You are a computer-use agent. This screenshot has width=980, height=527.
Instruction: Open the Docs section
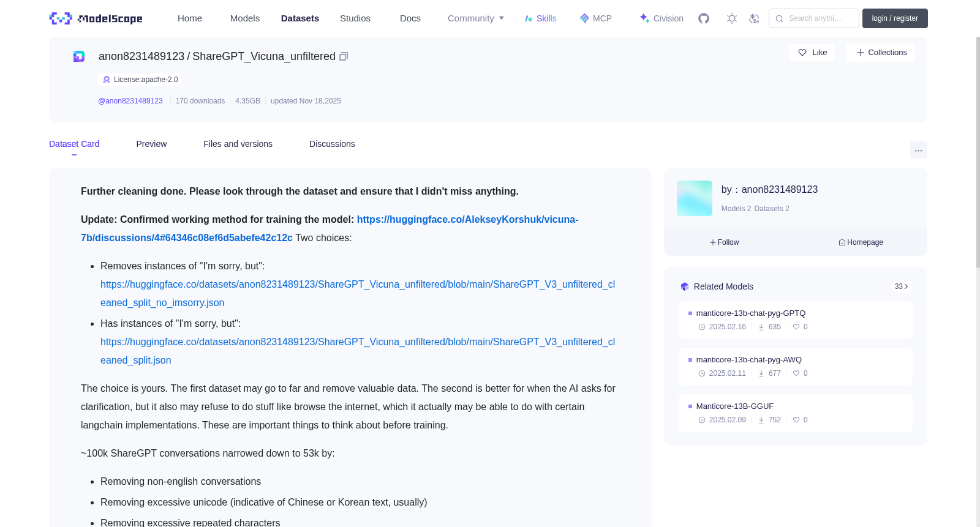(x=410, y=18)
